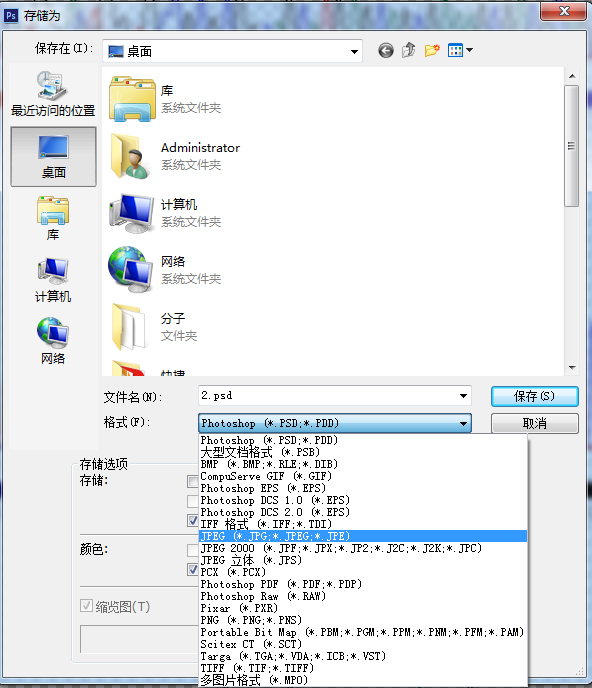Choose 大型文档格式 (*.PSB) format
Viewport: 592px width, 688px height.
tap(363, 452)
